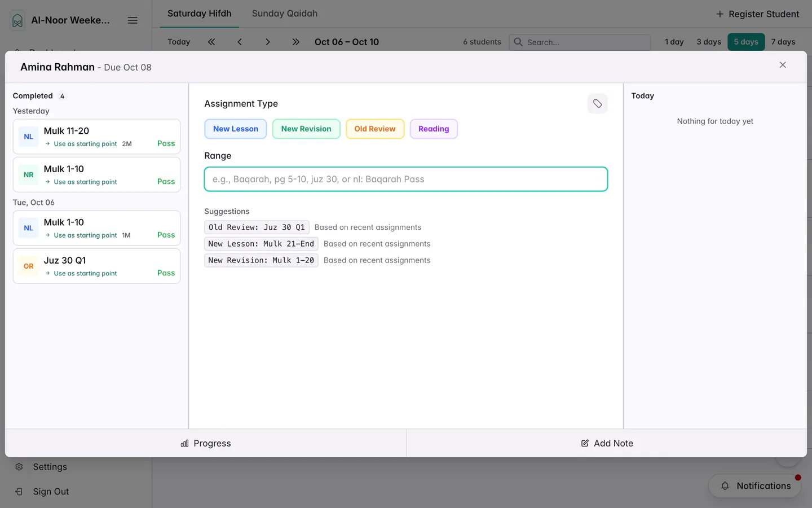The width and height of the screenshot is (812, 508).
Task: Go to next day with single-right chevron
Action: pos(268,42)
